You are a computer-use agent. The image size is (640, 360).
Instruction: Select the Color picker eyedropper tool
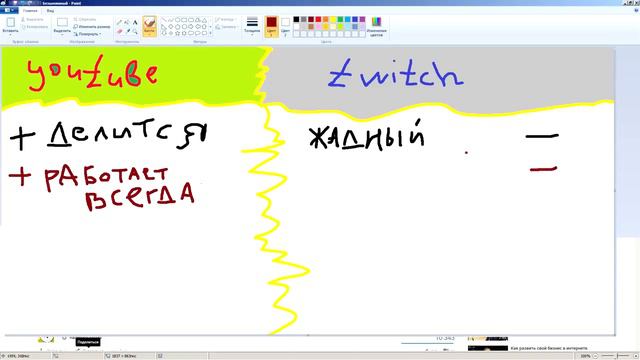[x=128, y=31]
